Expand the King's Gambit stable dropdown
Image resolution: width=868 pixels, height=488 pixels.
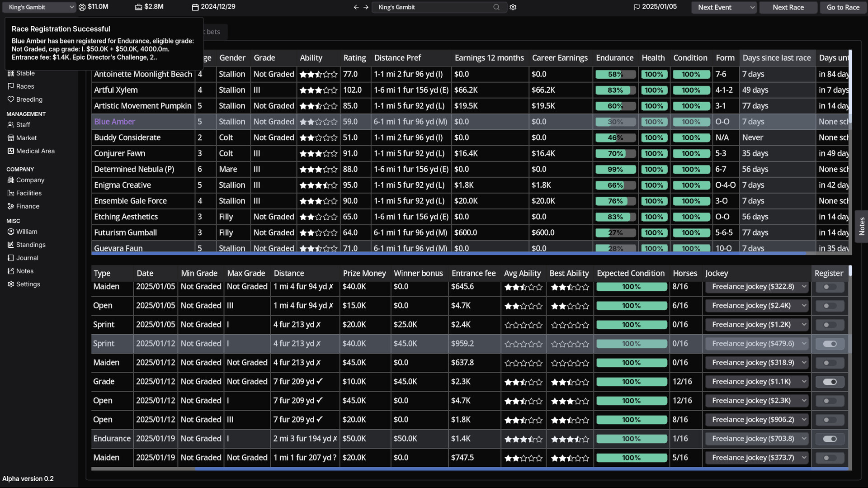point(40,7)
